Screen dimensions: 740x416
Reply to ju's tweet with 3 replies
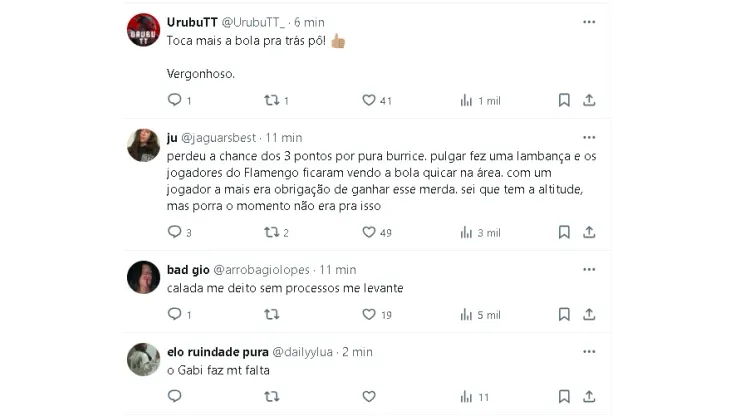tap(175, 231)
